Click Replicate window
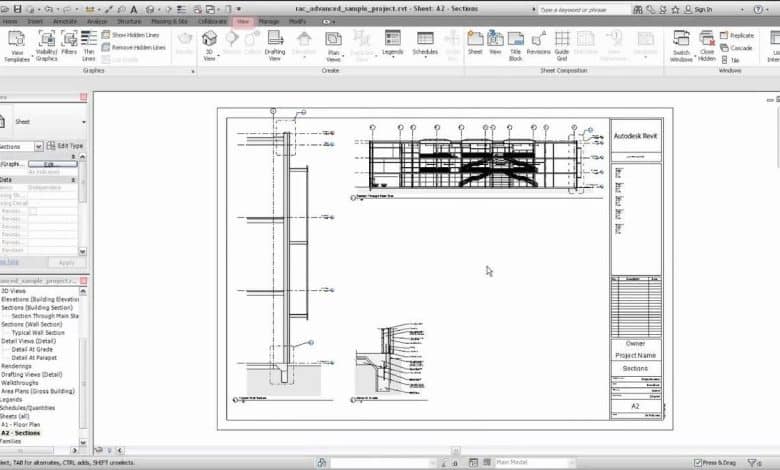This screenshot has height=470, width=780. pyautogui.click(x=737, y=35)
